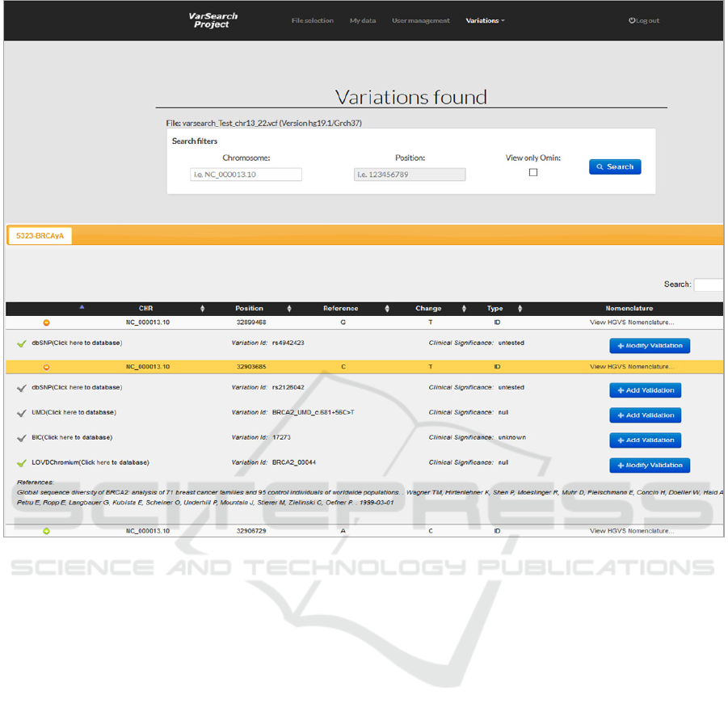
Task: Open the Variations dropdown menu
Action: click(x=485, y=21)
